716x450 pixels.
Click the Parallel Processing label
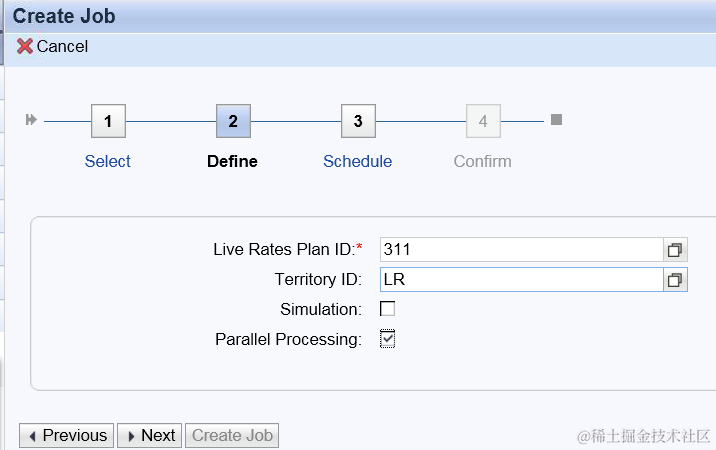289,339
